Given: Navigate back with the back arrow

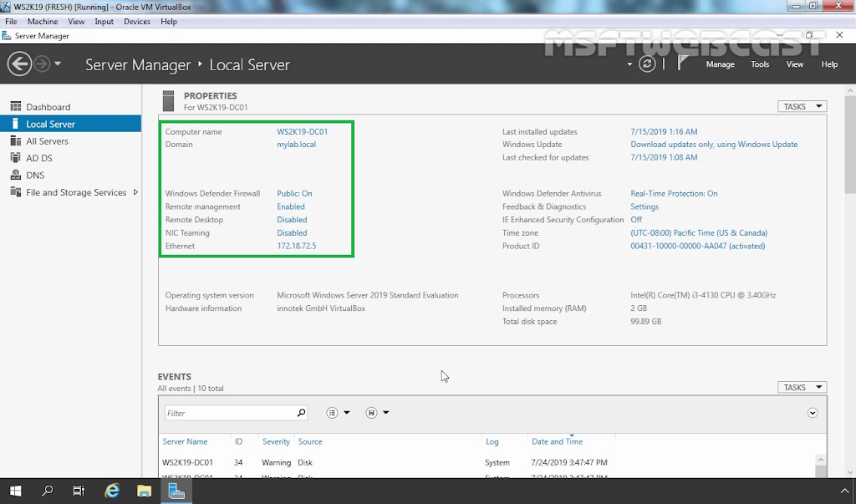Looking at the screenshot, I should point(18,64).
